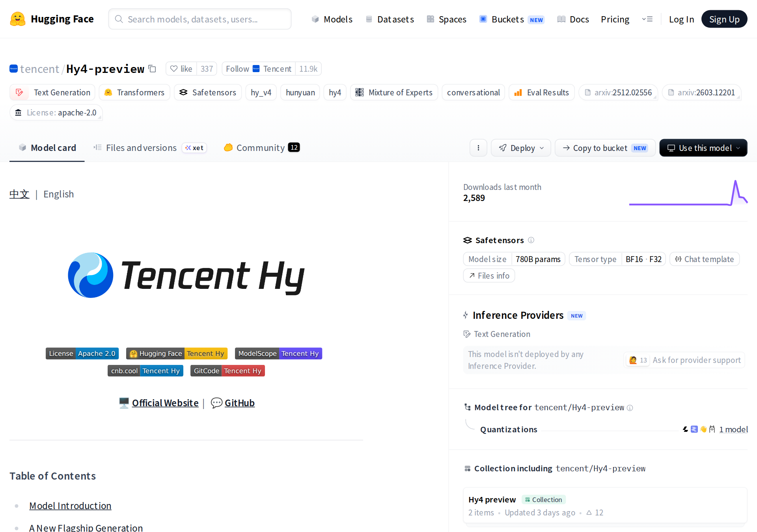Expand the Use this model dropdown

(x=703, y=148)
